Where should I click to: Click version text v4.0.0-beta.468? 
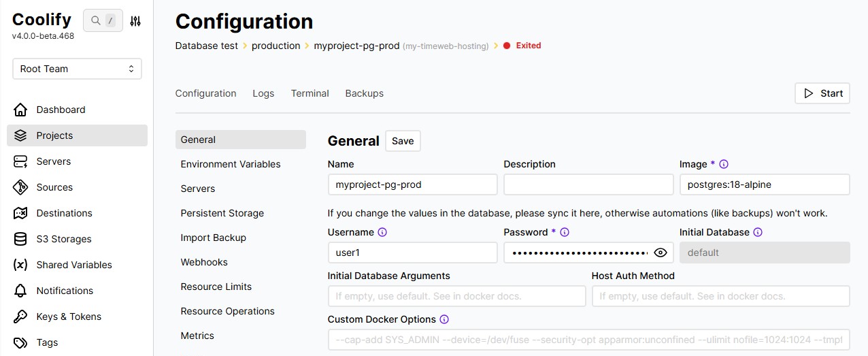tap(44, 36)
